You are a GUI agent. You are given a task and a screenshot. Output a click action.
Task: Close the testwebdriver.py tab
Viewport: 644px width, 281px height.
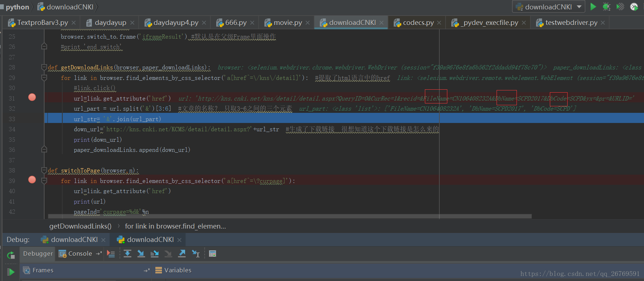click(603, 23)
